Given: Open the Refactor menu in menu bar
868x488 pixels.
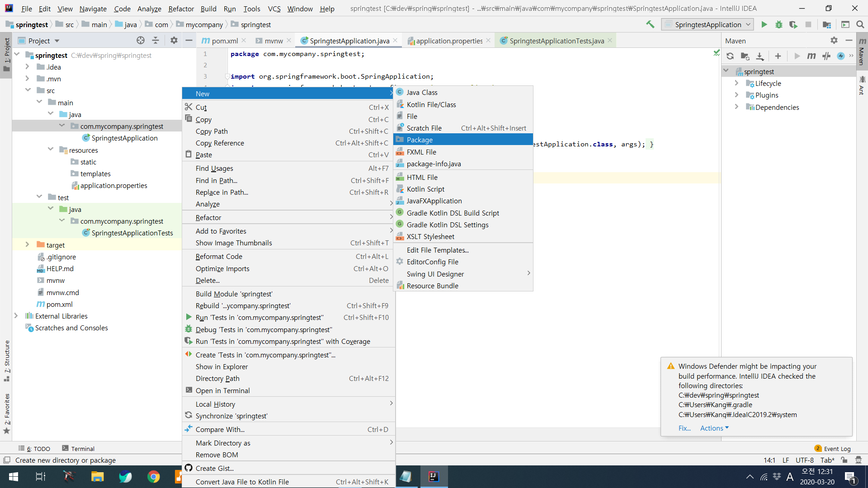Looking at the screenshot, I should [x=181, y=9].
